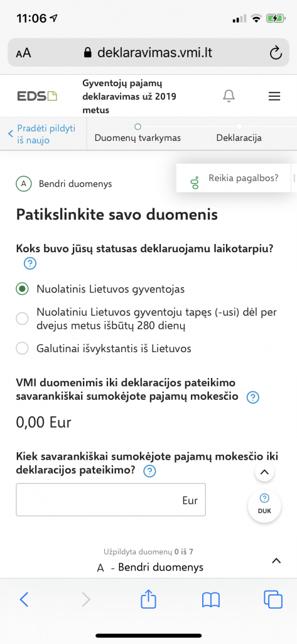Open help icon next to status question
This screenshot has width=297, height=644.
(30, 264)
